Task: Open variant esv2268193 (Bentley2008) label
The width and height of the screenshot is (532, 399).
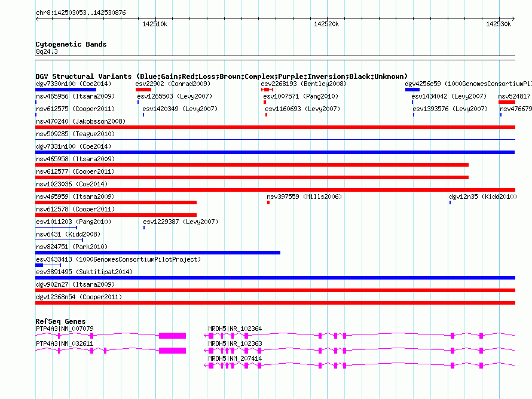Action: pos(304,84)
